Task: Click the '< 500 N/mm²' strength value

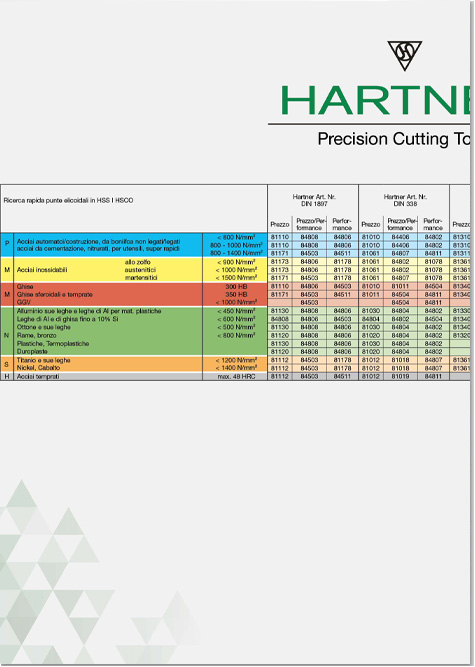Action: pos(236,327)
